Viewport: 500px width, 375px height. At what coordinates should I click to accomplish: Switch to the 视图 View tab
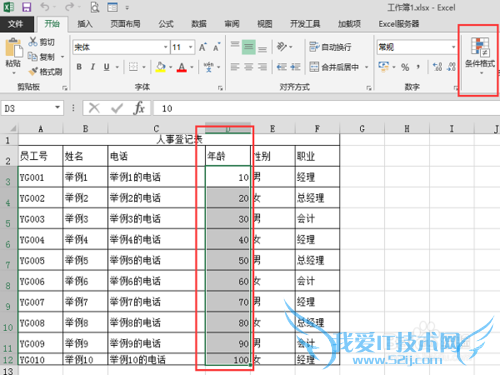pyautogui.click(x=265, y=24)
